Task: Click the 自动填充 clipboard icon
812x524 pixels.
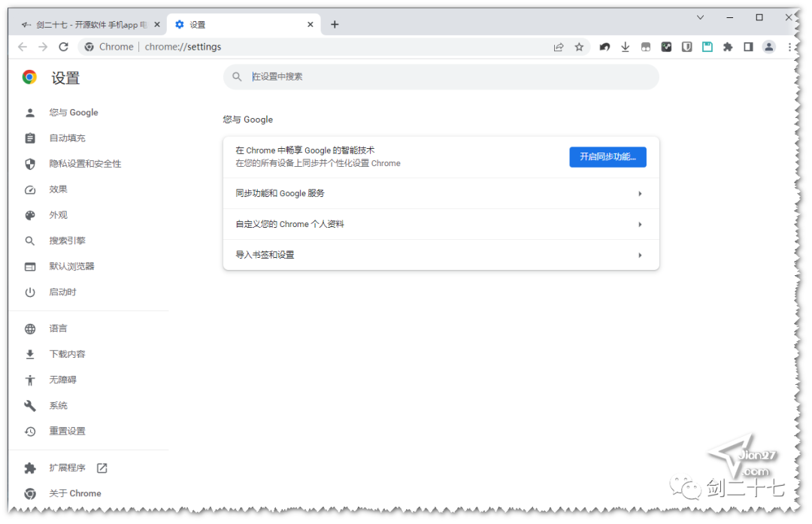Action: click(x=30, y=138)
